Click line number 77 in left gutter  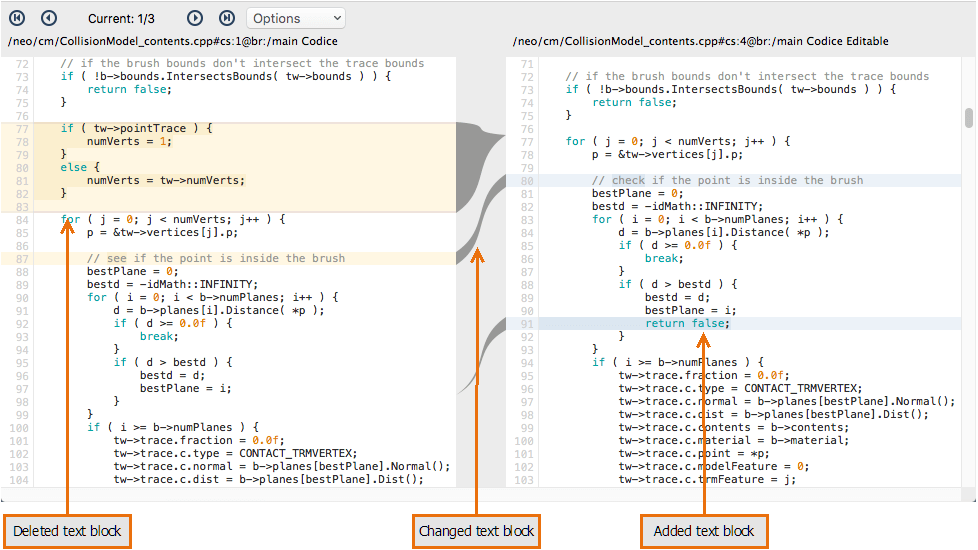[x=22, y=128]
